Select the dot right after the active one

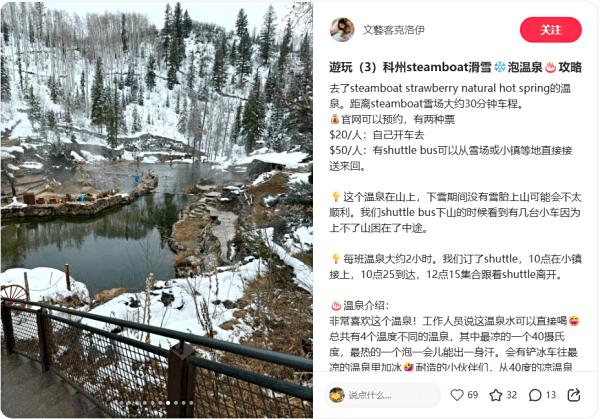[176, 403]
